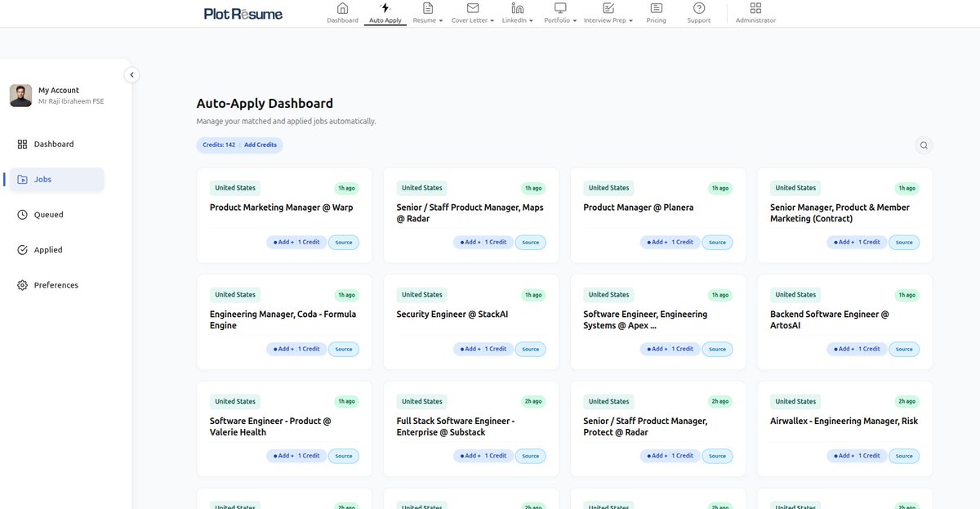Select Jobs in the sidebar

(x=56, y=180)
